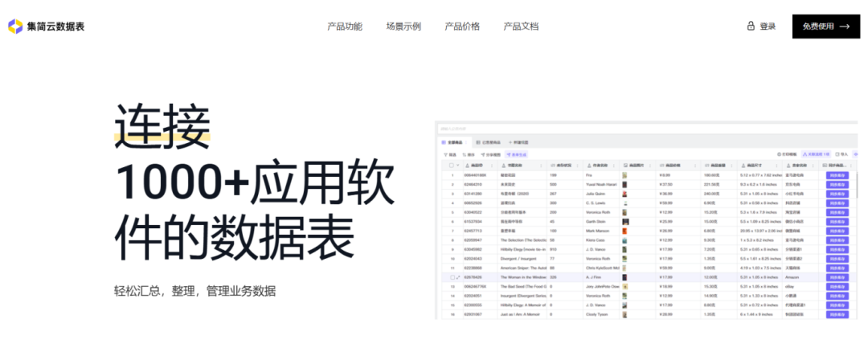Click the 表单生成 button
Screen dimensions: 868x344
tap(517, 154)
